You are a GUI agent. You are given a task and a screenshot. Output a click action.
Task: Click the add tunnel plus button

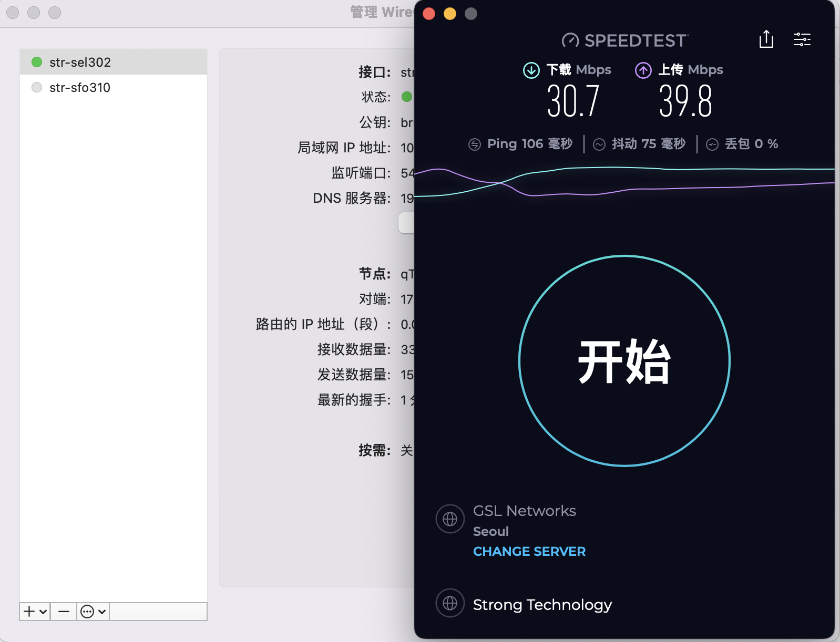35,612
